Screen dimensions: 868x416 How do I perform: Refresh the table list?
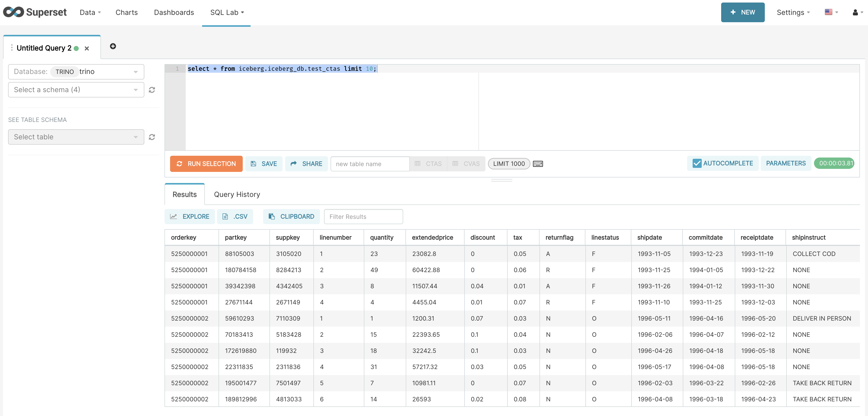tap(152, 137)
